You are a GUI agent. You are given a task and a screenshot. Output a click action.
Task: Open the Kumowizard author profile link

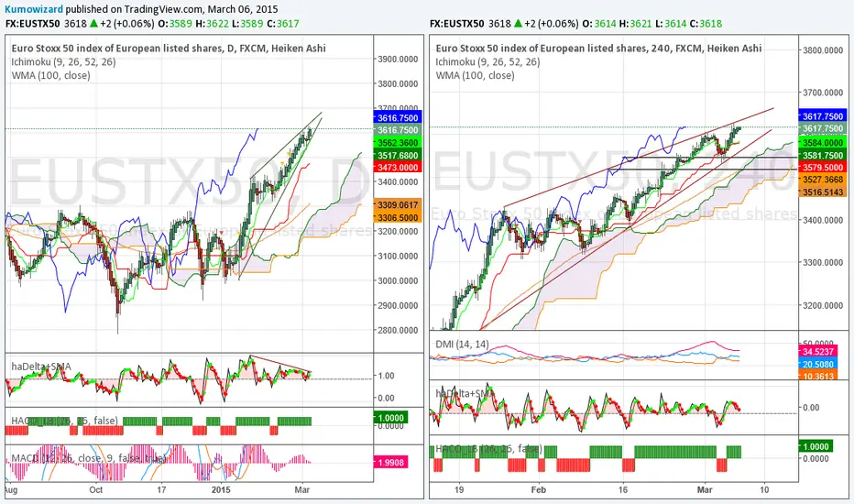tap(34, 9)
